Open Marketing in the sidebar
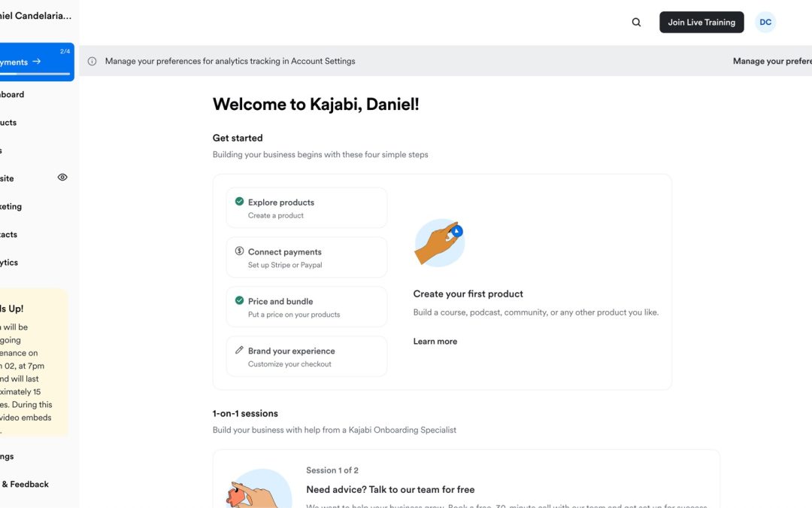Viewport: 812px width, 508px height. coord(11,206)
